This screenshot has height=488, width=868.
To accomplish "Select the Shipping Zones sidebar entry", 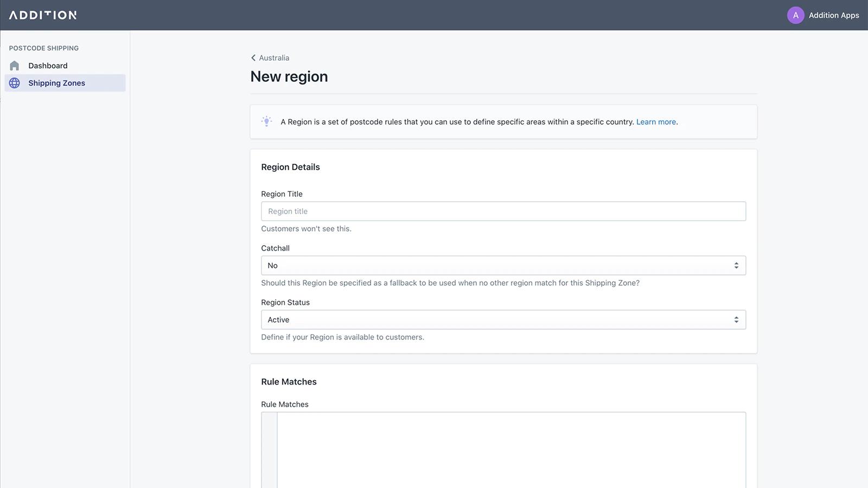I will [x=56, y=82].
